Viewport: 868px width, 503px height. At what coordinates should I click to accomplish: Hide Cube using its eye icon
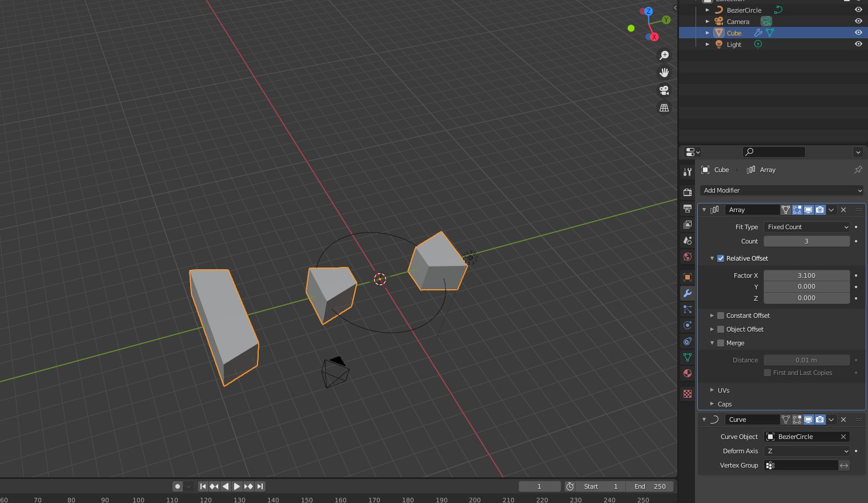858,33
